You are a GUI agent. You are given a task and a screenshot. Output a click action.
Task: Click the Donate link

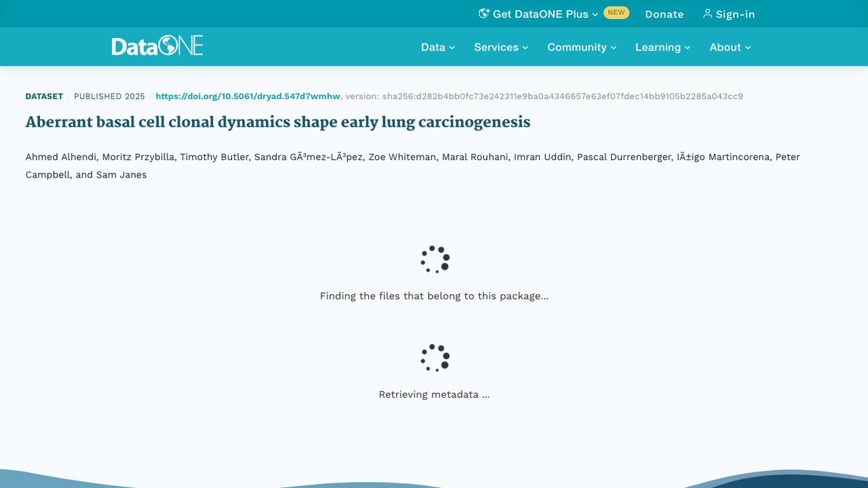tap(665, 14)
